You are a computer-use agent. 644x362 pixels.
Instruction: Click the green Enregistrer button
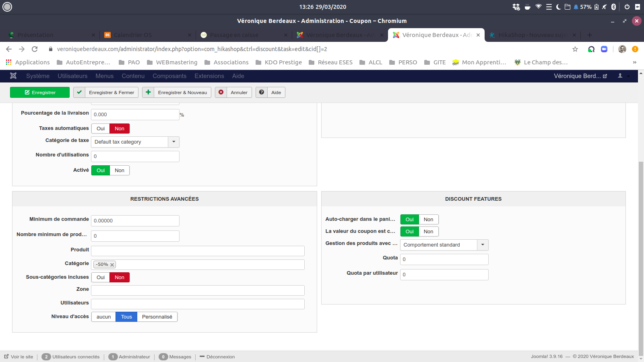(40, 93)
